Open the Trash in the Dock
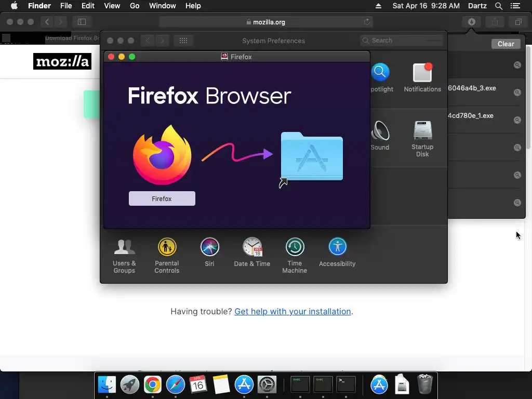The image size is (532, 399). point(424,384)
